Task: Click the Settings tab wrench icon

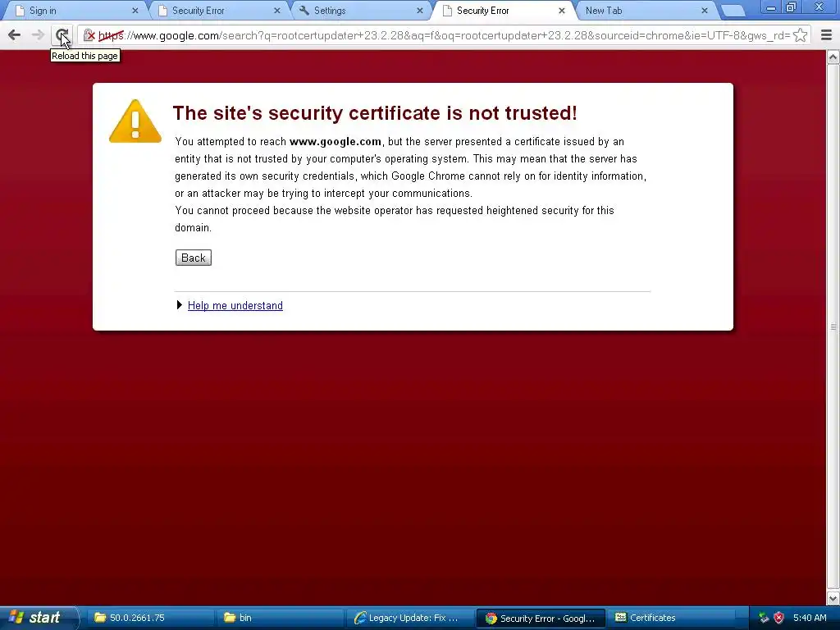Action: click(x=304, y=10)
